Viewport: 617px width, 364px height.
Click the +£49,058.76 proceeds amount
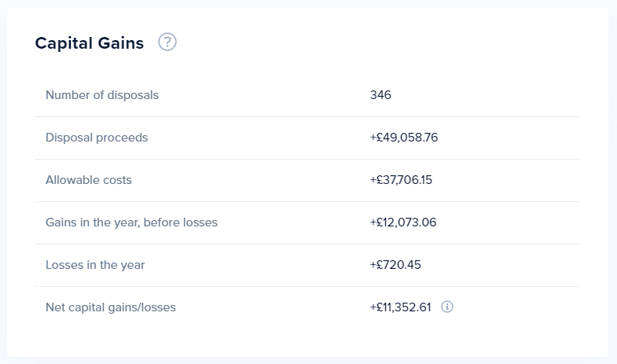tap(404, 138)
